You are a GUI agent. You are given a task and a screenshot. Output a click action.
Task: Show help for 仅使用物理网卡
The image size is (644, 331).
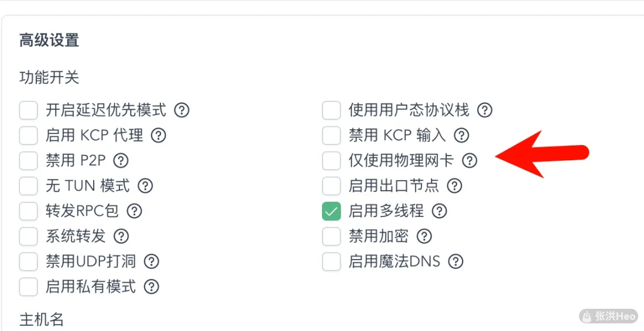470,160
